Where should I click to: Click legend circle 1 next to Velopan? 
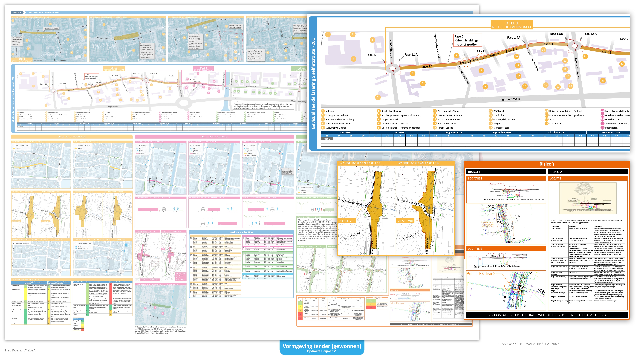tap(323, 111)
